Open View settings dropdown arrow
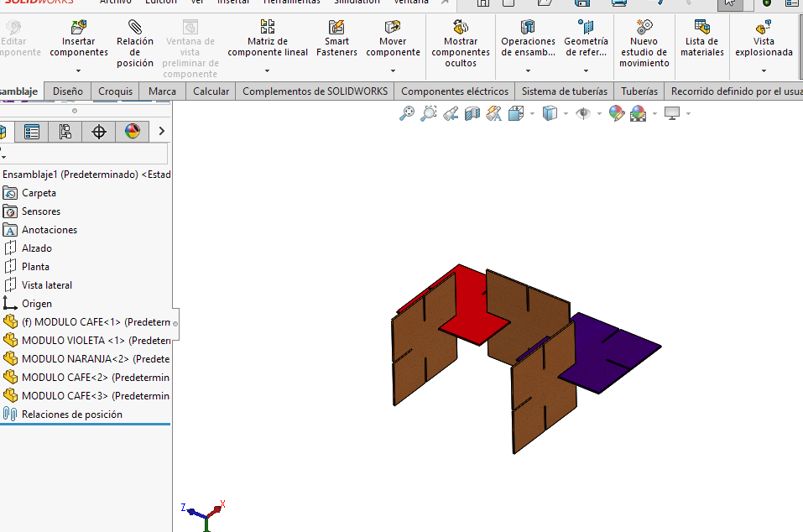 (688, 113)
